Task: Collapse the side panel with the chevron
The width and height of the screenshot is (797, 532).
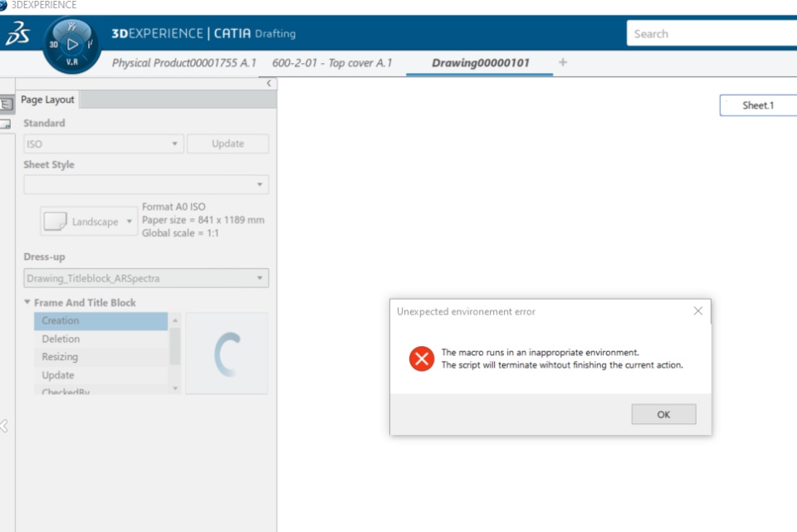Action: pyautogui.click(x=269, y=83)
